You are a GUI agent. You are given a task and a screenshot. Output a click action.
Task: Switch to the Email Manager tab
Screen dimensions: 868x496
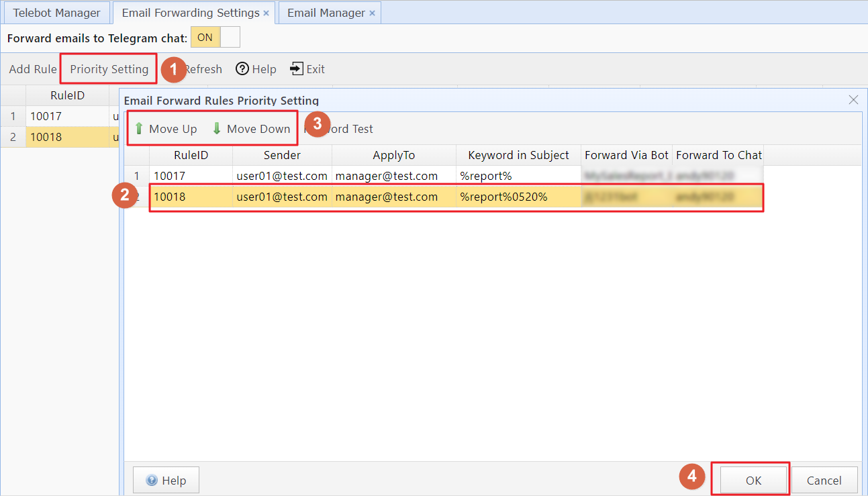click(326, 13)
